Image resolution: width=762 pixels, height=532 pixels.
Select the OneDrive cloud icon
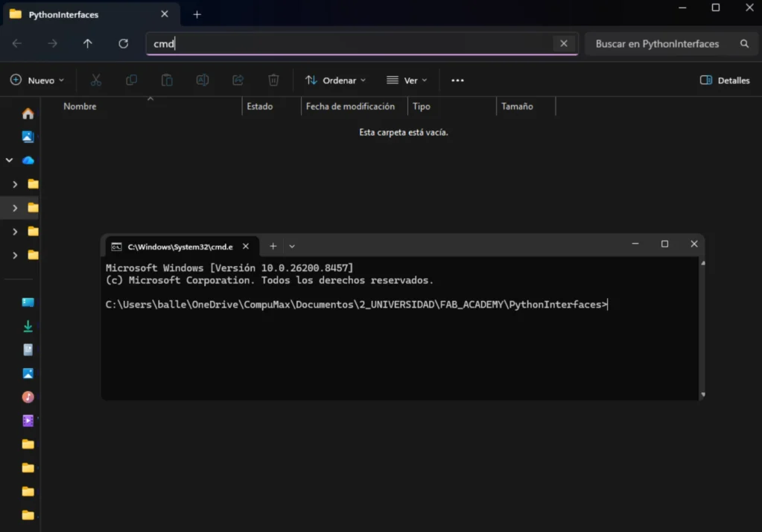(x=28, y=160)
